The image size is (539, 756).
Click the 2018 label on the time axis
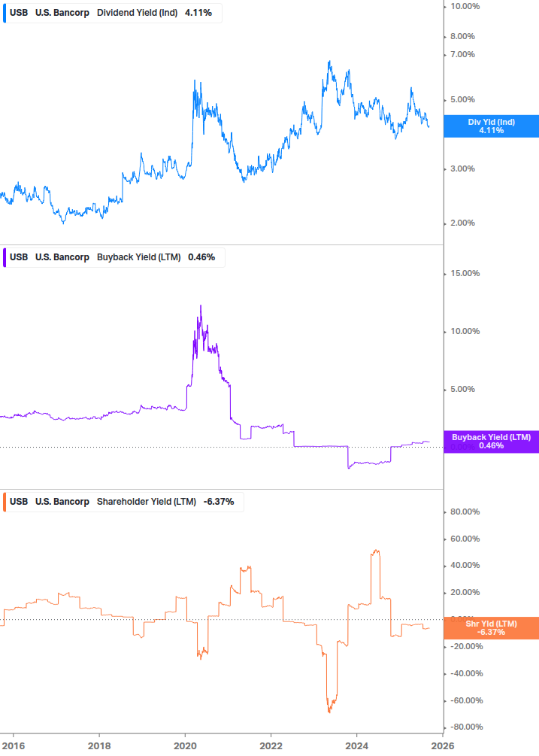[x=99, y=746]
